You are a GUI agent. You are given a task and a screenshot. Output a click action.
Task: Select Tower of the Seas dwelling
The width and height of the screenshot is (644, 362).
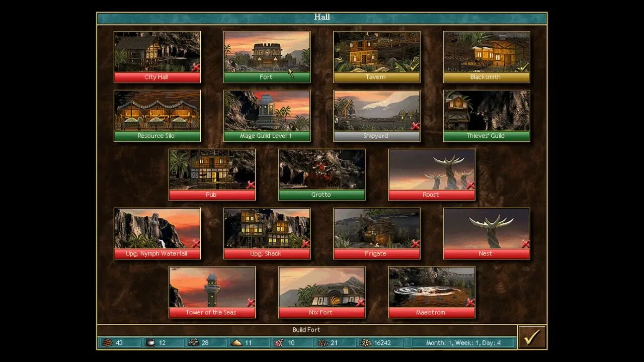click(212, 292)
